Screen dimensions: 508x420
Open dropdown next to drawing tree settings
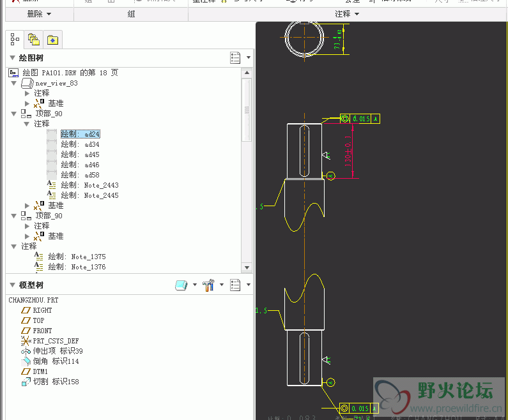pyautogui.click(x=249, y=57)
